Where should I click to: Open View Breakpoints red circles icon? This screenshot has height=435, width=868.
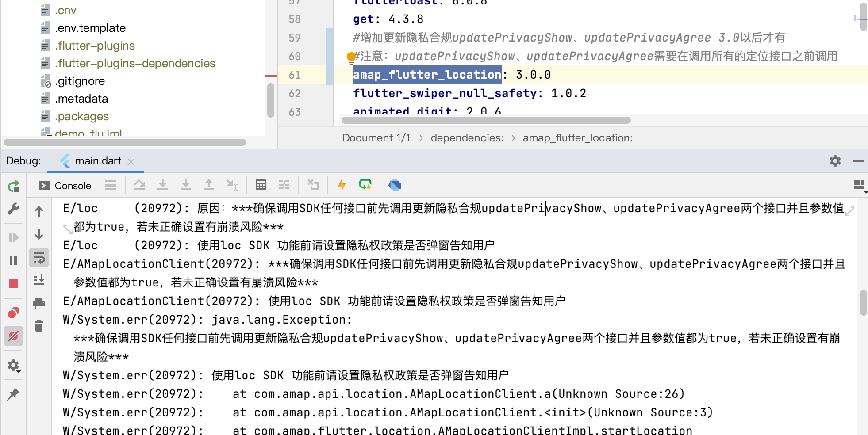tap(14, 313)
